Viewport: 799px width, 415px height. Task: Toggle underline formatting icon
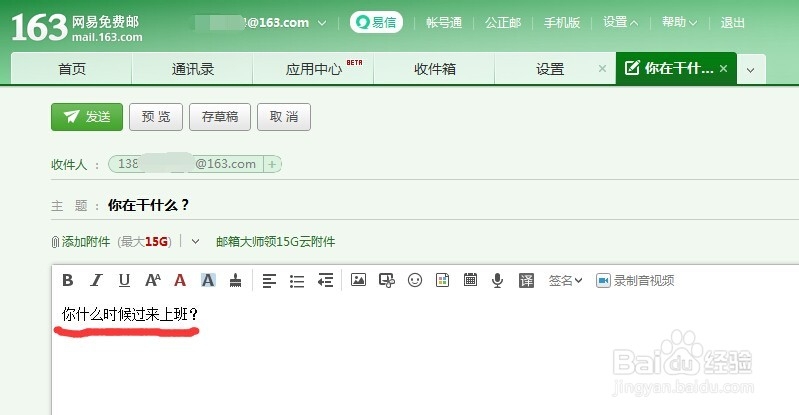(x=124, y=280)
